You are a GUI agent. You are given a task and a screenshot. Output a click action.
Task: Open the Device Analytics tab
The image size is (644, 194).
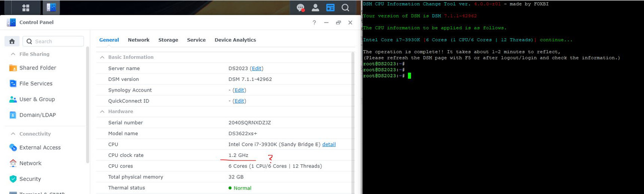coord(235,40)
